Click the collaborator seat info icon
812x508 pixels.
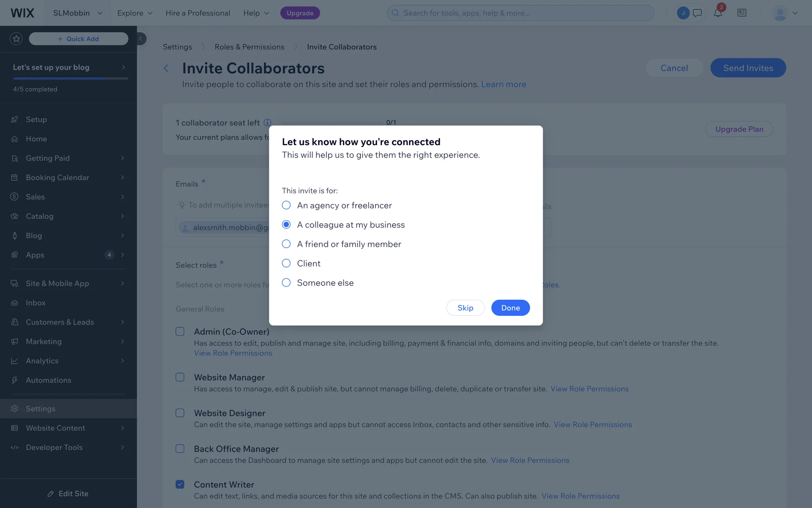(x=267, y=123)
